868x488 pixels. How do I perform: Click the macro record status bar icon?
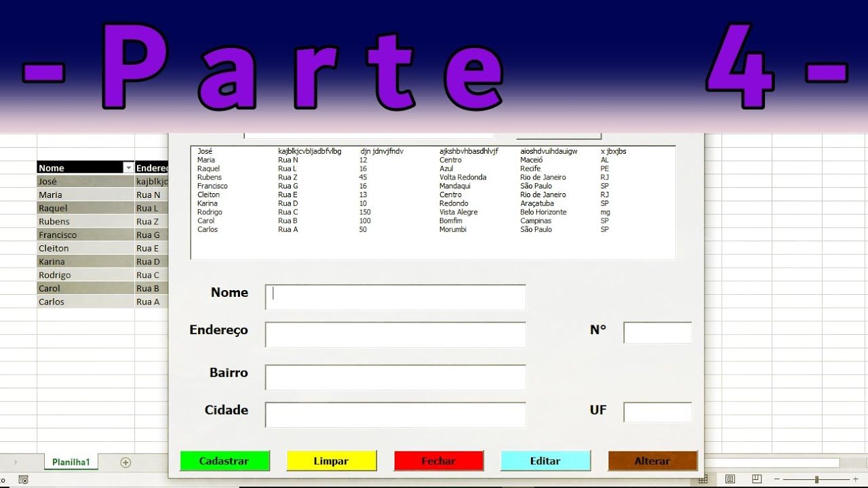[23, 479]
